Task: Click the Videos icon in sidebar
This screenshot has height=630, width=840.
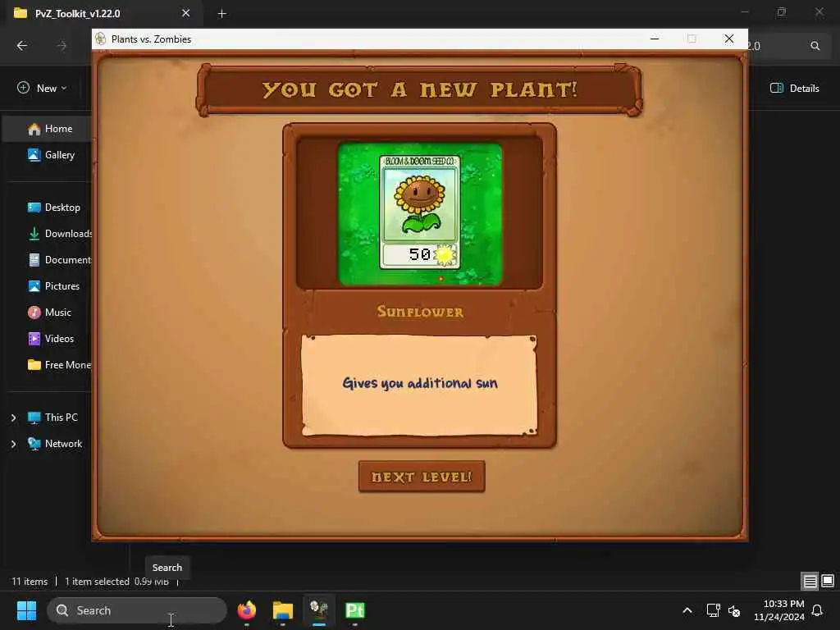Action: (34, 339)
